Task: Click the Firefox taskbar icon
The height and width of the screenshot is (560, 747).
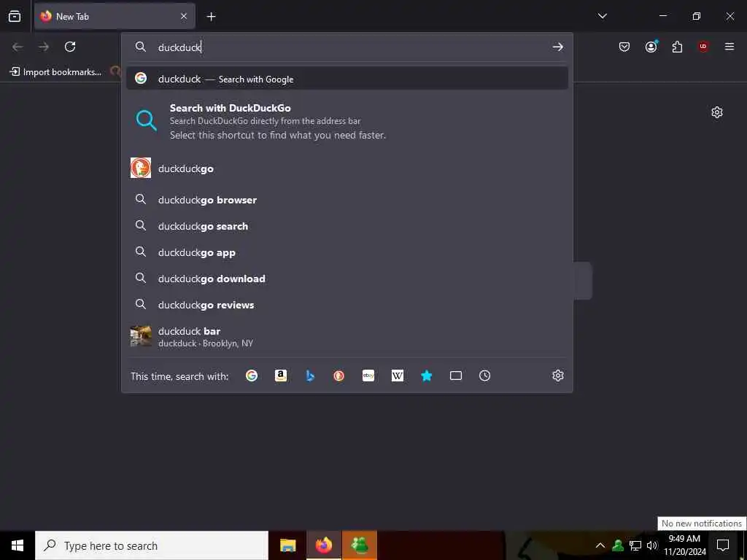Action: (324, 545)
